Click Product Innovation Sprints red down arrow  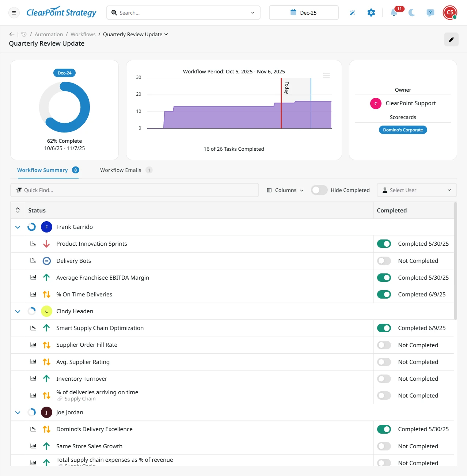46,244
